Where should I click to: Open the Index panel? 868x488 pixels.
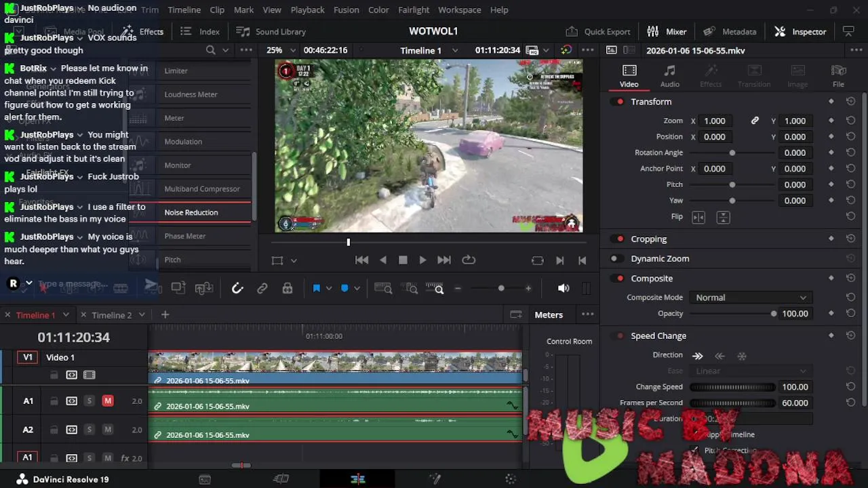pos(200,31)
